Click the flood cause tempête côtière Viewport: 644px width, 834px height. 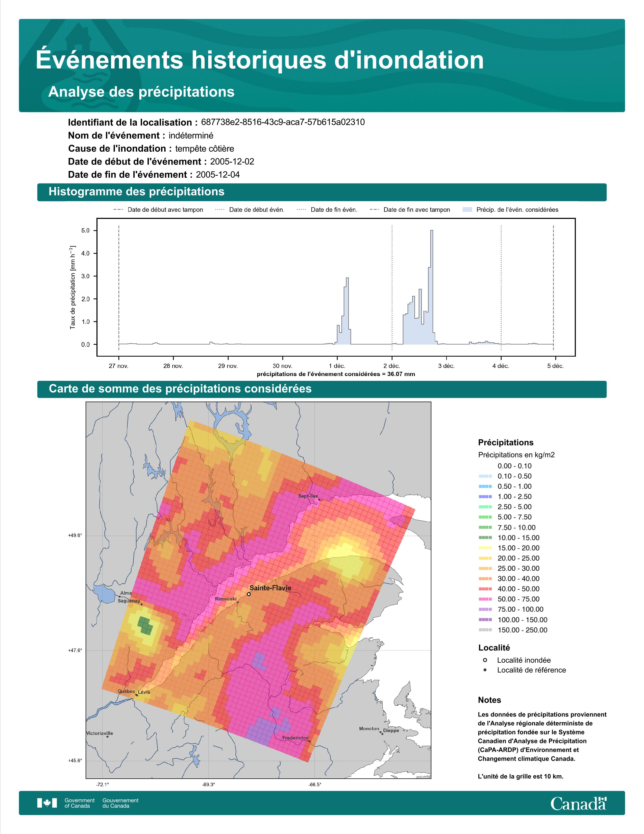point(205,149)
